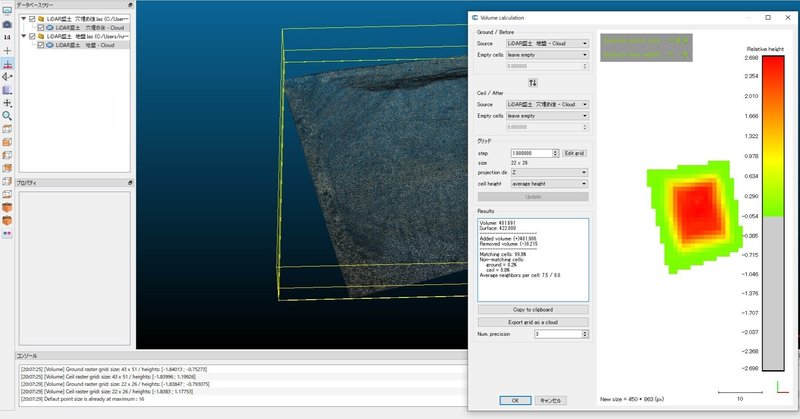Viewport: 800px width, 419px height.
Task: Click inside the Results text box
Action: click(533, 260)
